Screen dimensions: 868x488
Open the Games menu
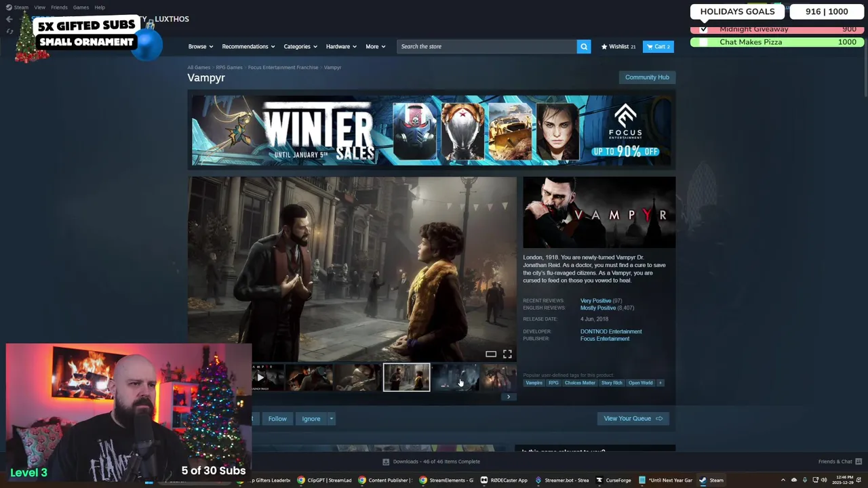point(81,7)
